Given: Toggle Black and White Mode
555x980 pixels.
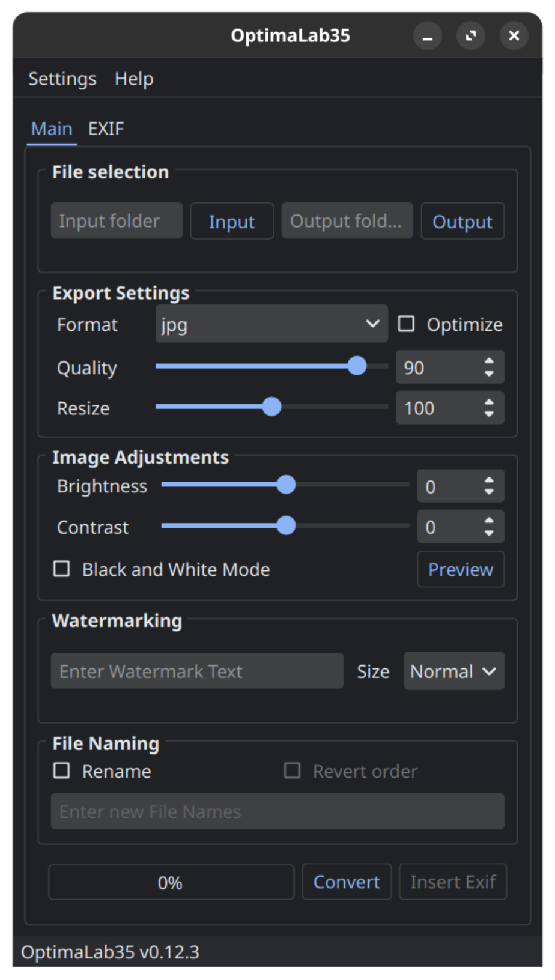Looking at the screenshot, I should tap(62, 569).
